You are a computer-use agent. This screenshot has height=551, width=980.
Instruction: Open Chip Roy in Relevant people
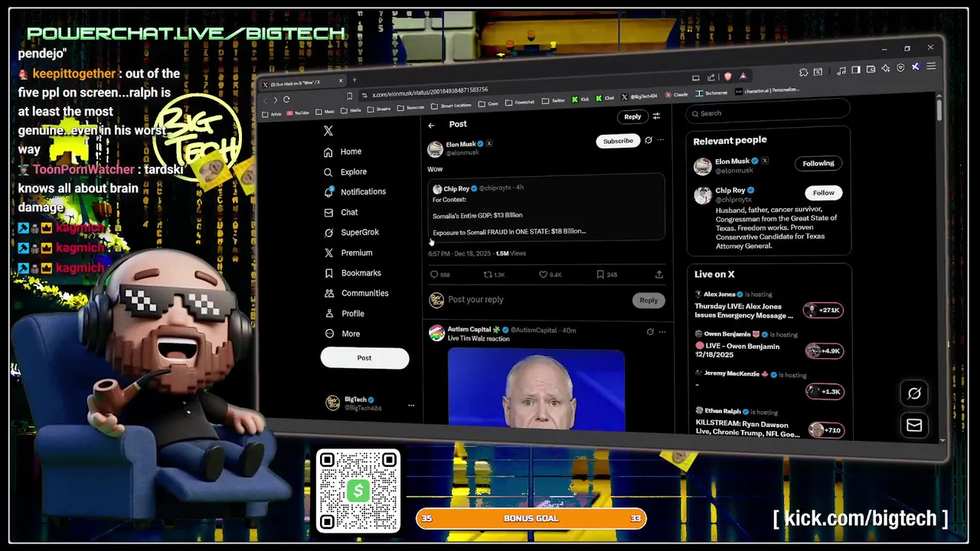(730, 191)
